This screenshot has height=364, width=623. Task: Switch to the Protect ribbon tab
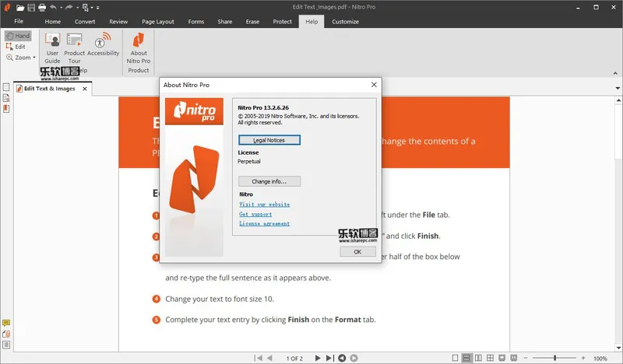[x=282, y=22]
